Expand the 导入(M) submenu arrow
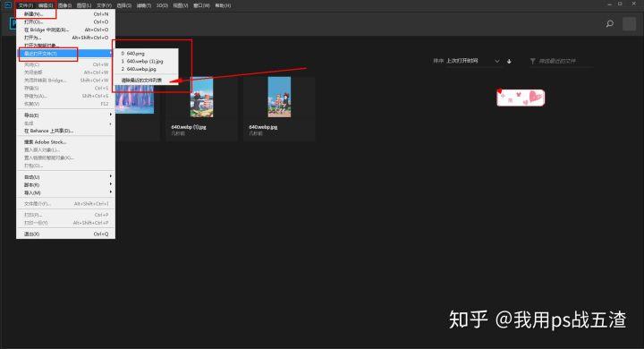This screenshot has width=644, height=349. (x=111, y=192)
